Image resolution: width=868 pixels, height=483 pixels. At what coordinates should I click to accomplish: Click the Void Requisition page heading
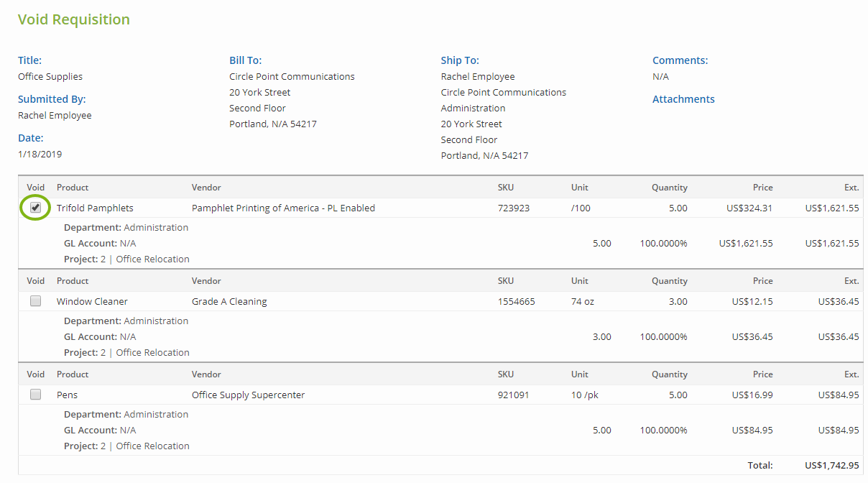(73, 19)
